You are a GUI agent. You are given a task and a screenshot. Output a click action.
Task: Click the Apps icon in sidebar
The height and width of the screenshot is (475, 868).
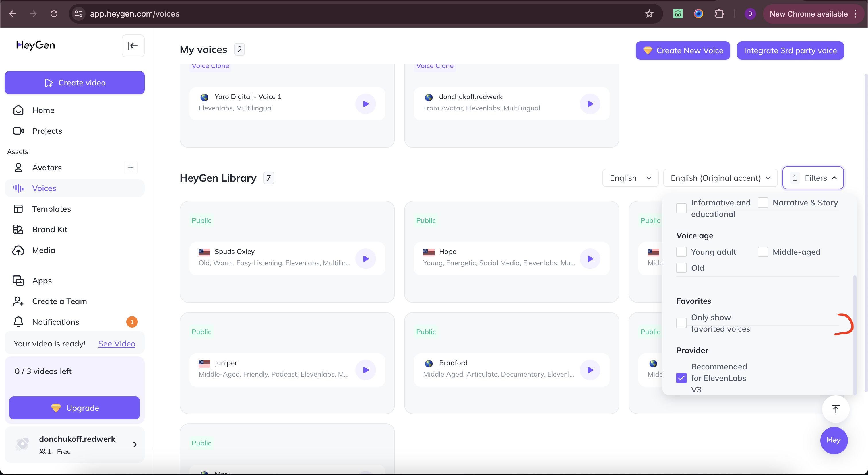point(18,281)
